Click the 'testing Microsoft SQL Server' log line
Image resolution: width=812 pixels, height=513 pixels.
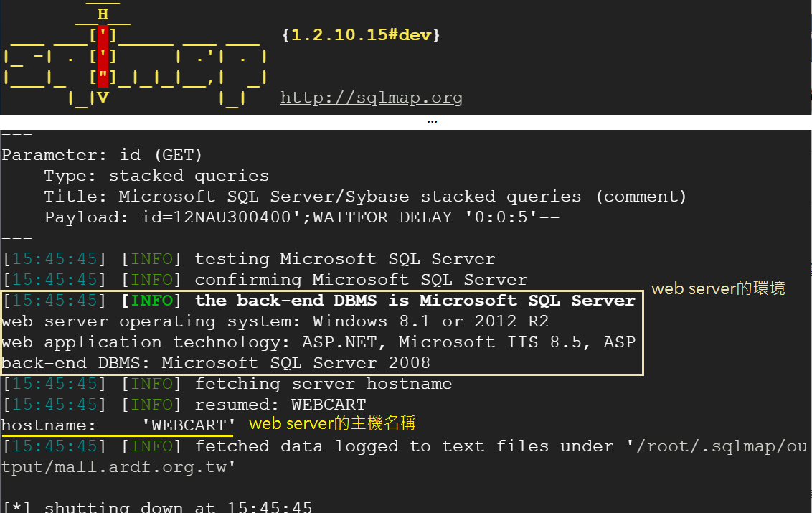point(249,258)
